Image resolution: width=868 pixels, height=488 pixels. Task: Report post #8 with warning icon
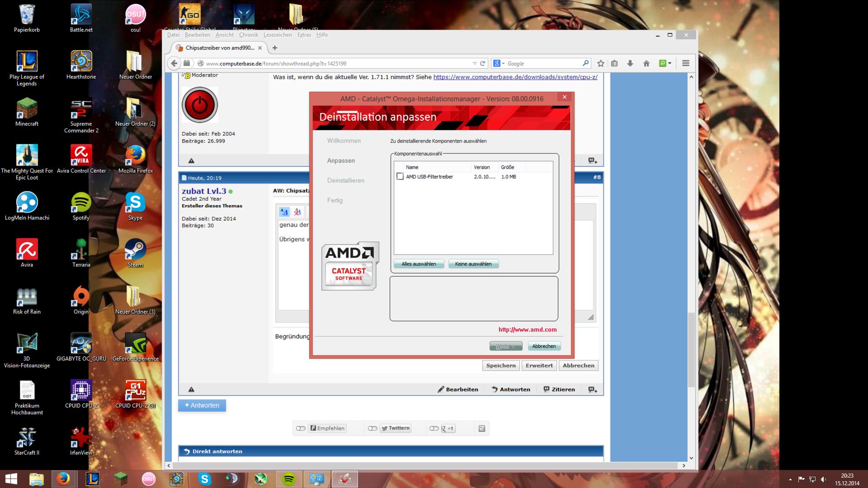pos(191,389)
